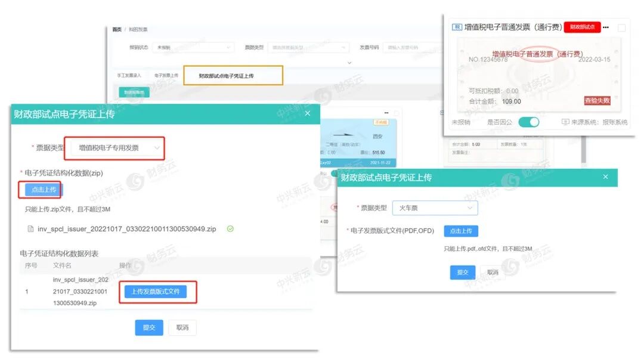Image resolution: width=644 pixels, height=362 pixels.
Task: Open the 火车票 ticket type dropdown
Action: coord(435,208)
